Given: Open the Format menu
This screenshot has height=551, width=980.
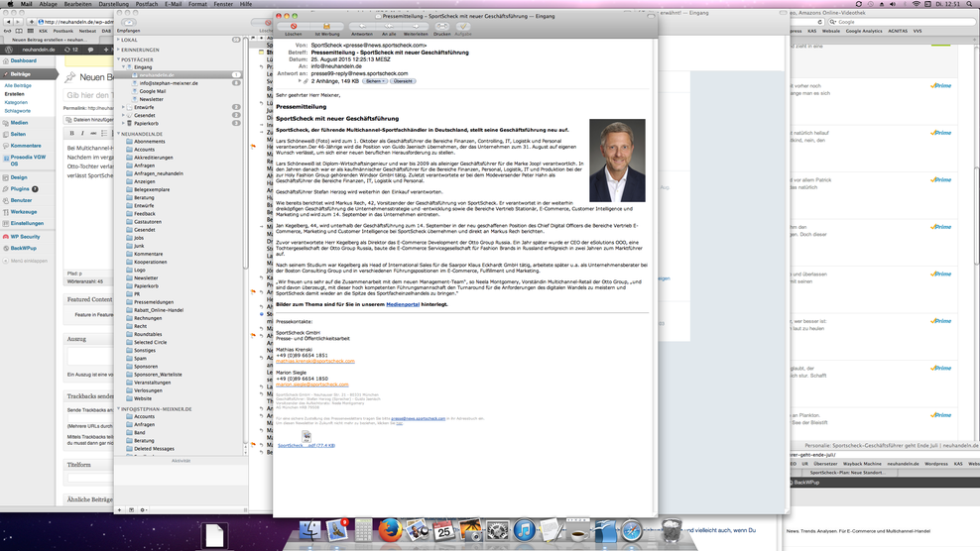Looking at the screenshot, I should tap(197, 4).
